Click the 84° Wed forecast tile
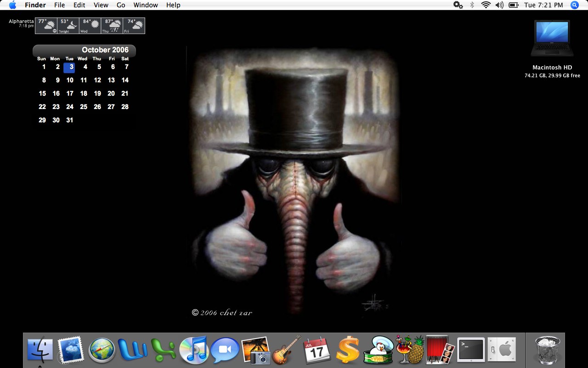The width and height of the screenshot is (588, 368). point(90,26)
